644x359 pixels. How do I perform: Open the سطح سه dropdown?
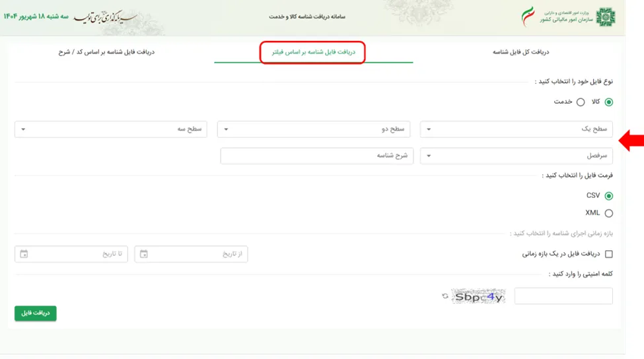click(111, 129)
